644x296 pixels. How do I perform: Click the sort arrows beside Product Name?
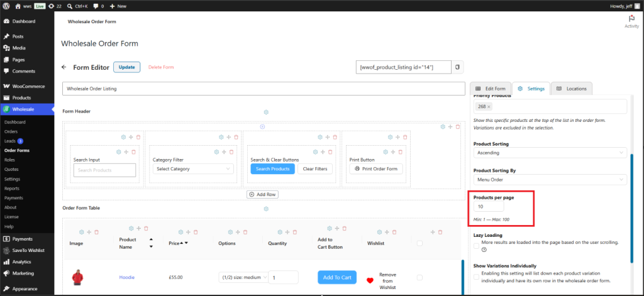point(151,243)
